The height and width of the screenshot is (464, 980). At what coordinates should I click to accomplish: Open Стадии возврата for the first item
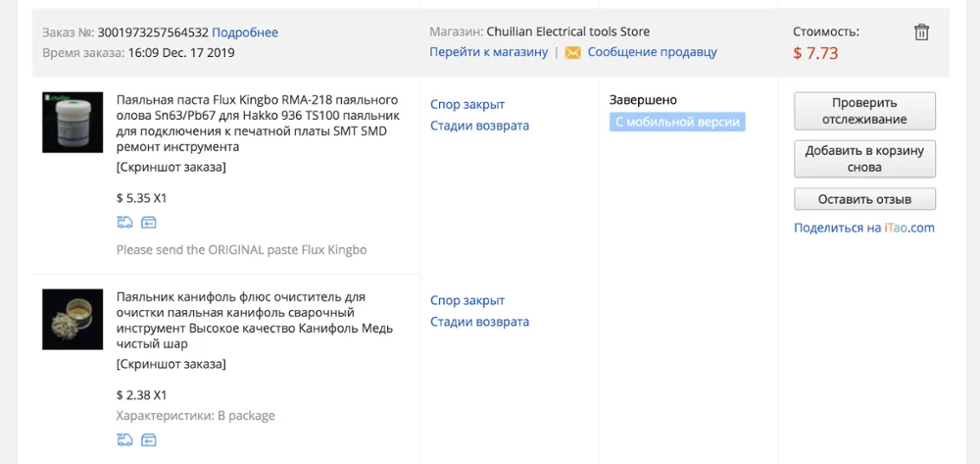click(x=479, y=126)
